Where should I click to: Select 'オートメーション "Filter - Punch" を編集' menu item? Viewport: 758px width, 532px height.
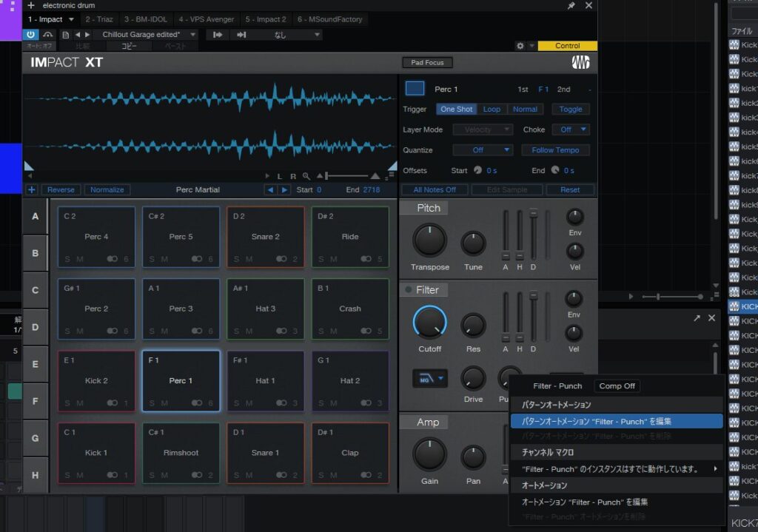click(x=617, y=502)
